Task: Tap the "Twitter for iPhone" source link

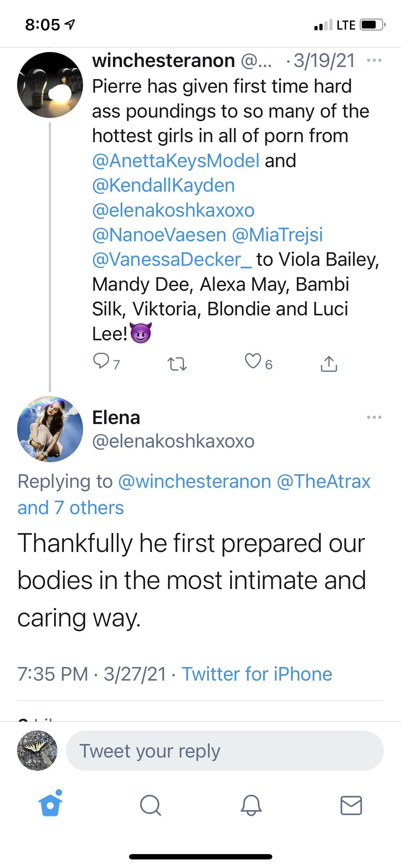Action: point(257,674)
